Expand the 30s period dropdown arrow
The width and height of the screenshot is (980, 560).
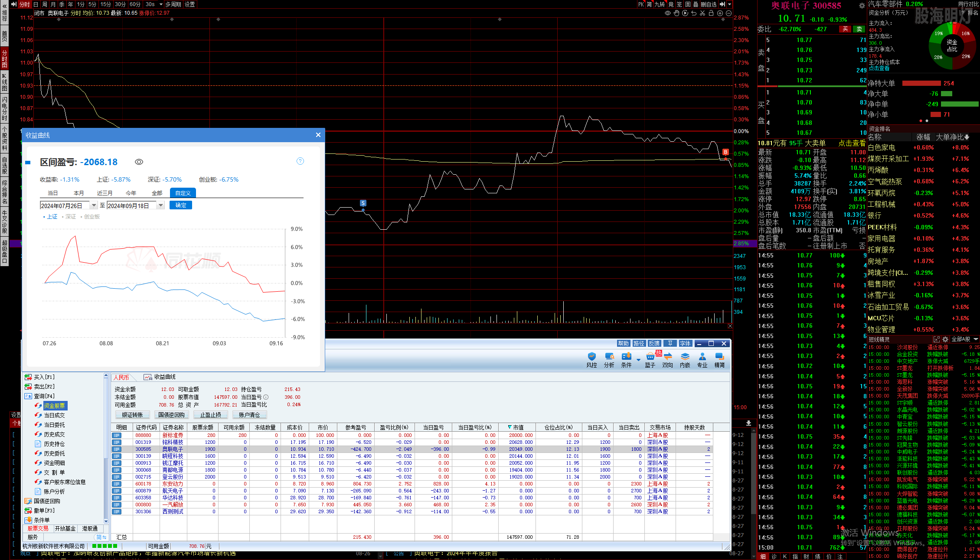click(161, 4)
